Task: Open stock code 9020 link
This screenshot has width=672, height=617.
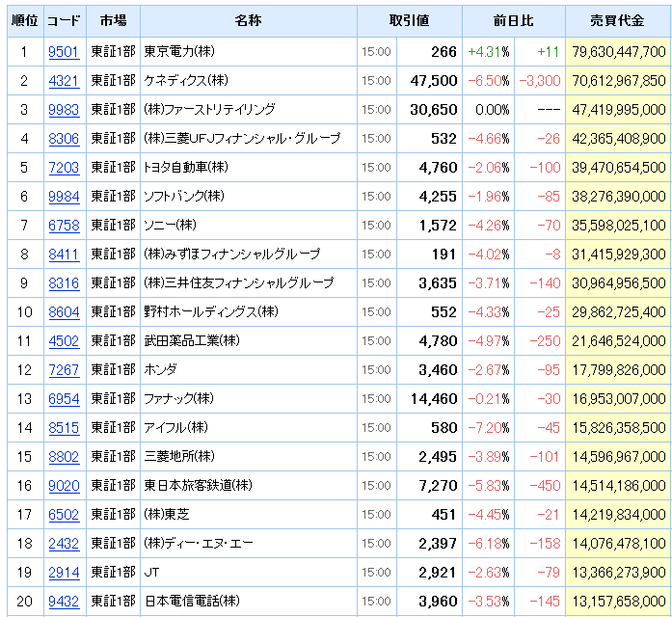Action: [x=64, y=486]
